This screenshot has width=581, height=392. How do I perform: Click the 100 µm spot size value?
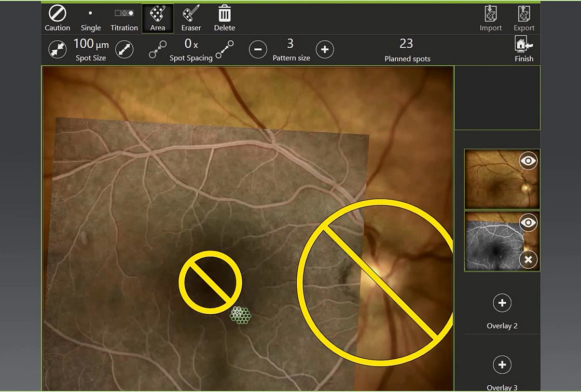point(91,44)
